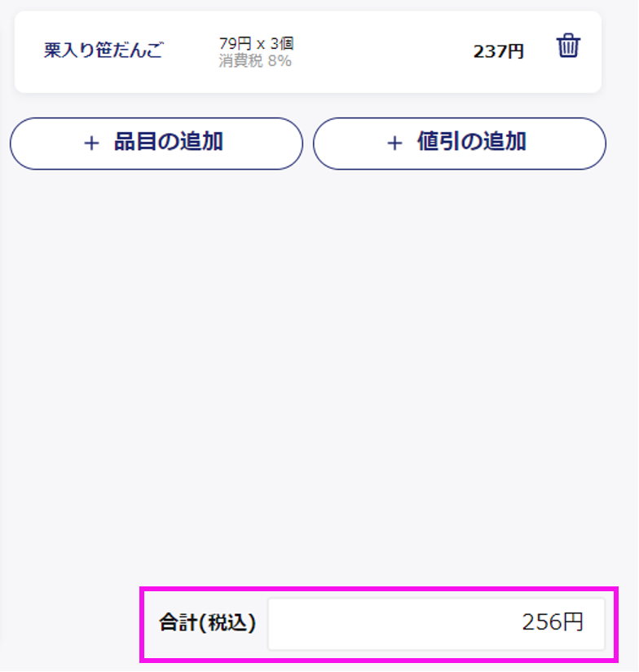Image resolution: width=639 pixels, height=672 pixels.
Task: Delete the 栗入り笹だんご item with trash icon
Action: [x=568, y=46]
